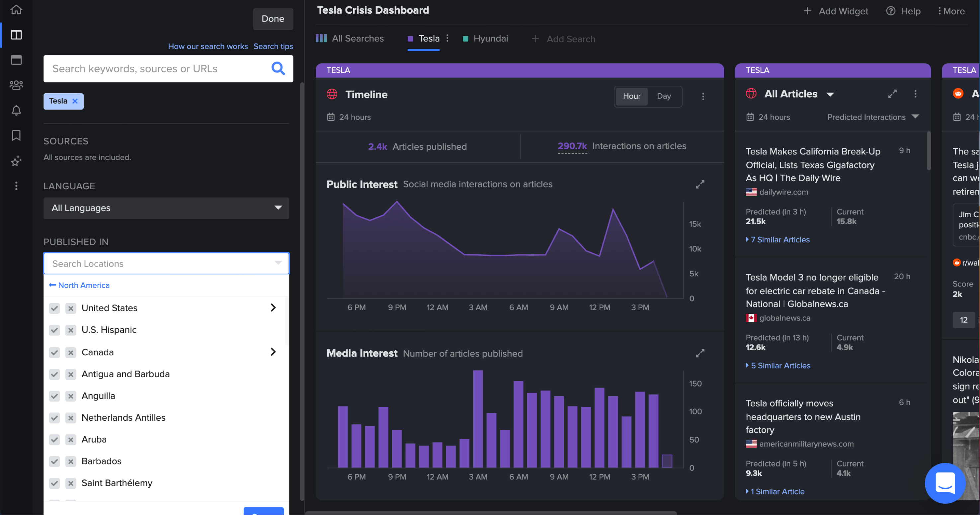
Task: Open the More menu
Action: click(951, 11)
